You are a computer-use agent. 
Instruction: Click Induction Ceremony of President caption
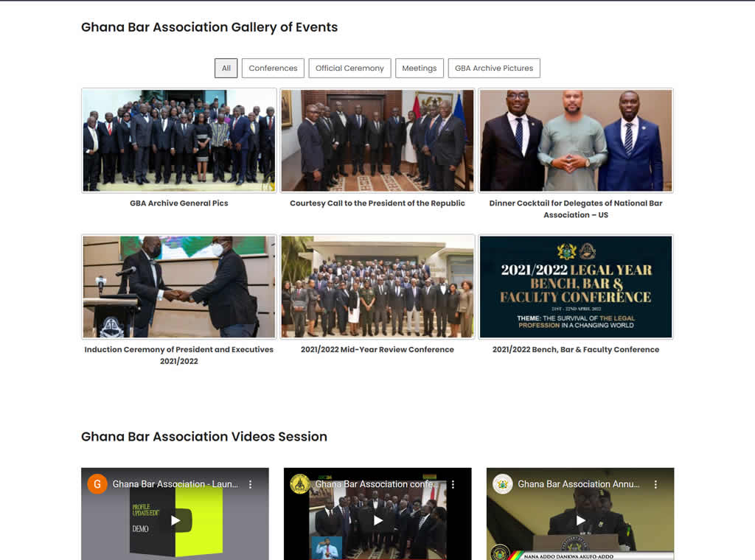179,355
